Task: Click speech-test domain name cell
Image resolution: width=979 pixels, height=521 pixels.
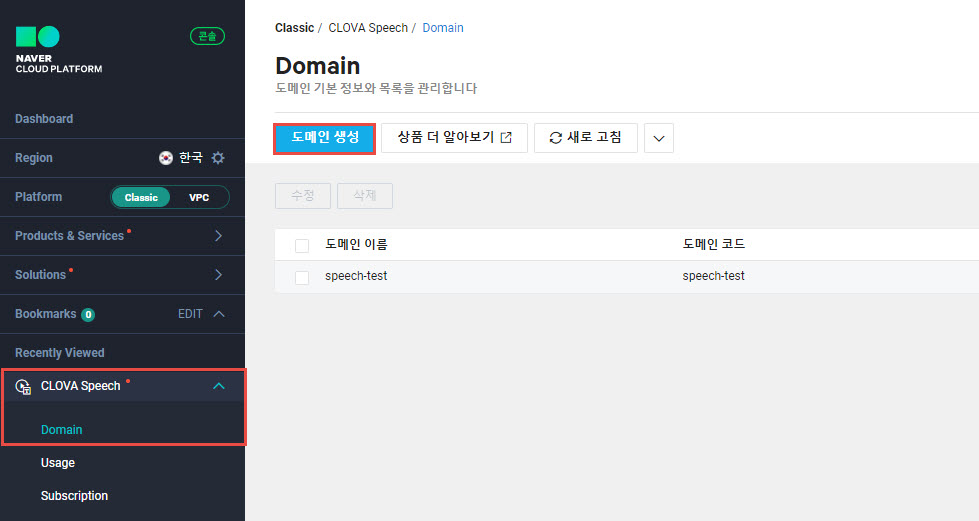Action: click(356, 276)
